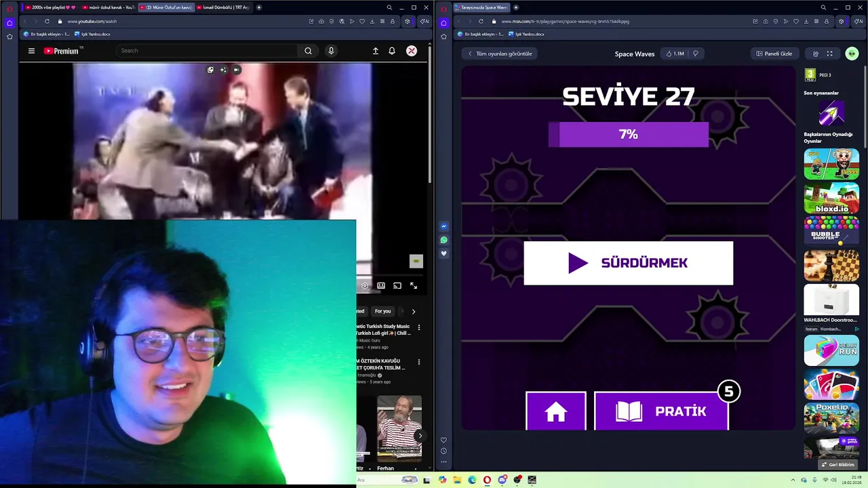This screenshot has height=488, width=868.
Task: Open the sidebar heart icon below WhatsApp
Action: pyautogui.click(x=443, y=253)
